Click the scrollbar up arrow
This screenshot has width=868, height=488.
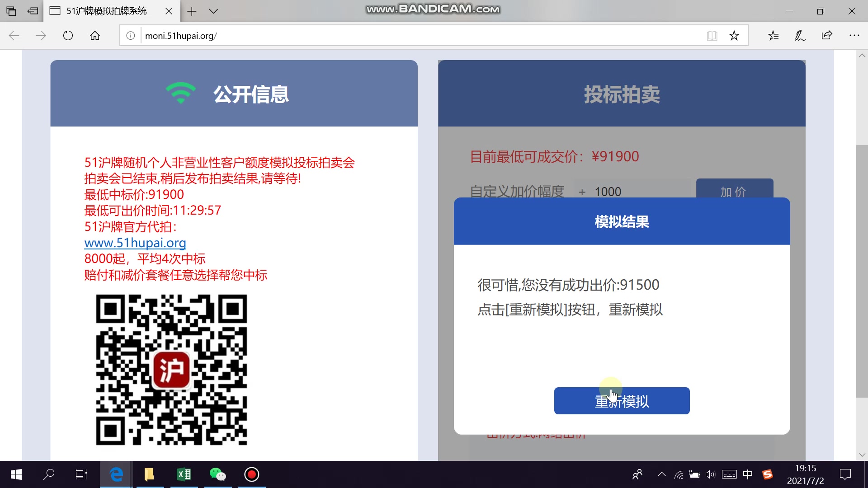click(x=862, y=56)
